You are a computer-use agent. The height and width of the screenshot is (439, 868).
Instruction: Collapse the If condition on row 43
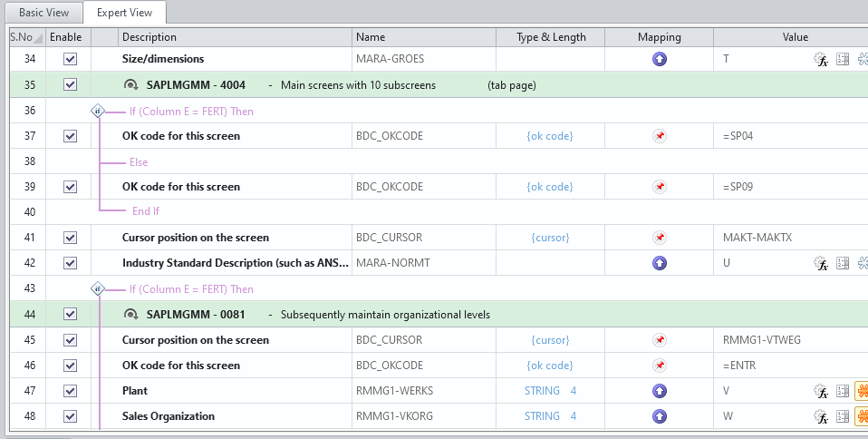(98, 289)
